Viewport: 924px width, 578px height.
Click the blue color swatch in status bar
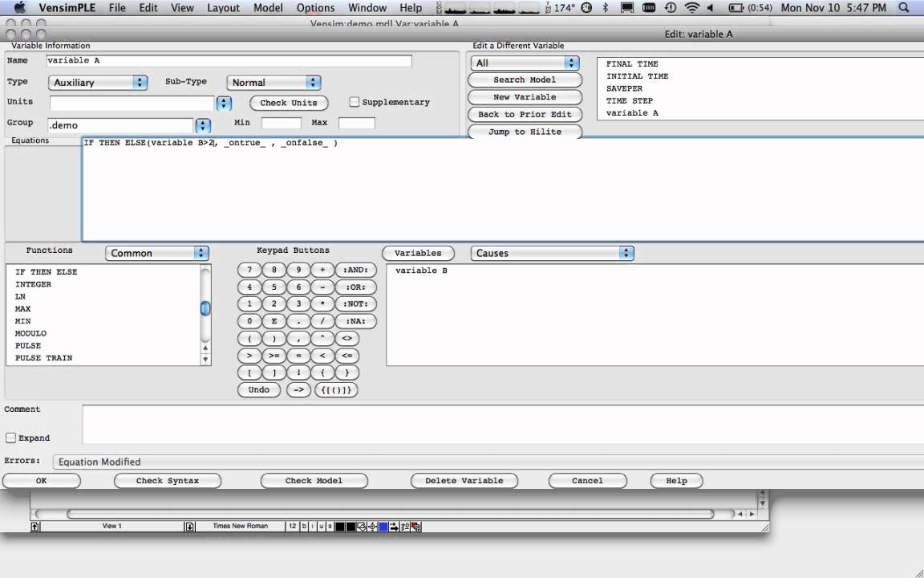383,526
